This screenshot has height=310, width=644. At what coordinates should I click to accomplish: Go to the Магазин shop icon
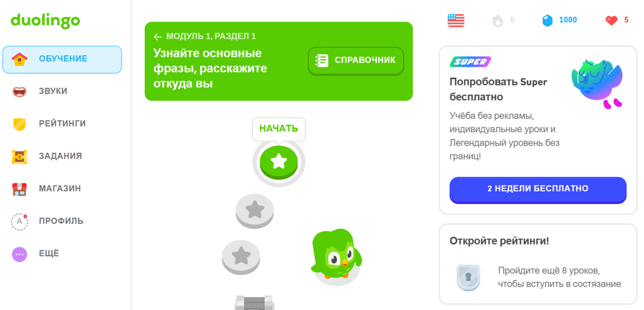point(19,189)
